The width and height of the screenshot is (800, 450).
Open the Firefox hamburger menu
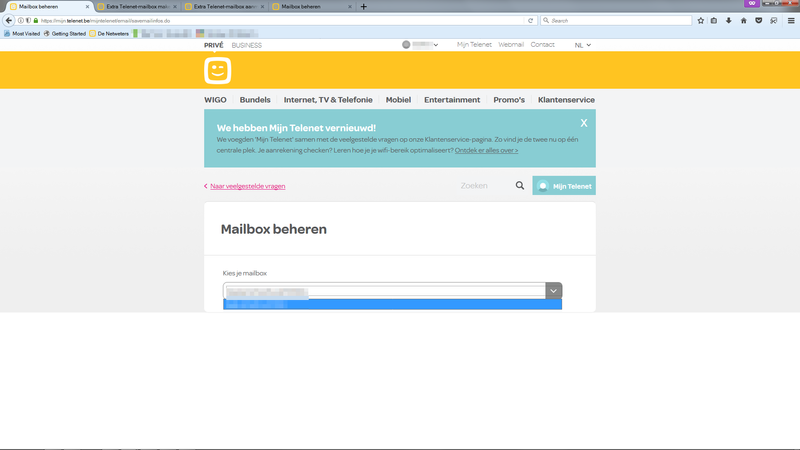pos(791,21)
